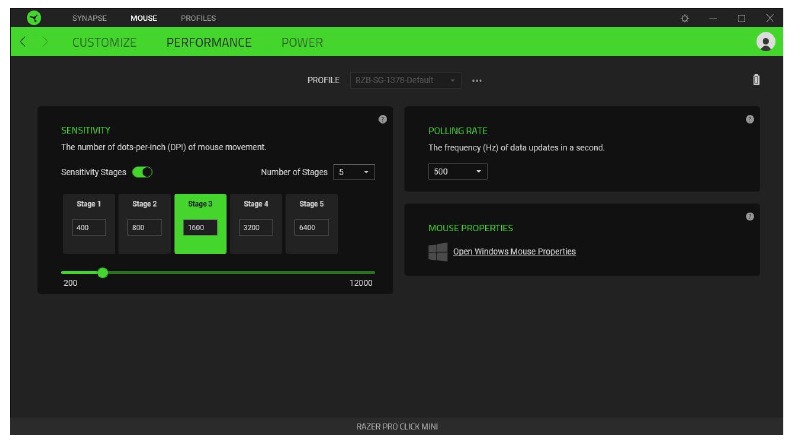The image size is (799, 446).
Task: Select the Stage 1 tile
Action: tap(89, 224)
